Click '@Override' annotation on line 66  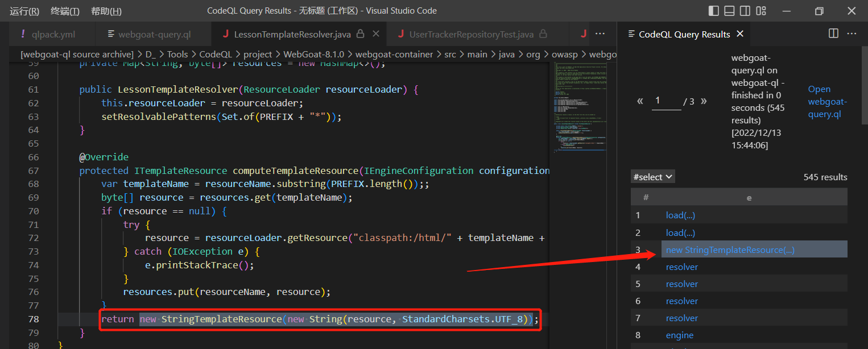pyautogui.click(x=104, y=157)
